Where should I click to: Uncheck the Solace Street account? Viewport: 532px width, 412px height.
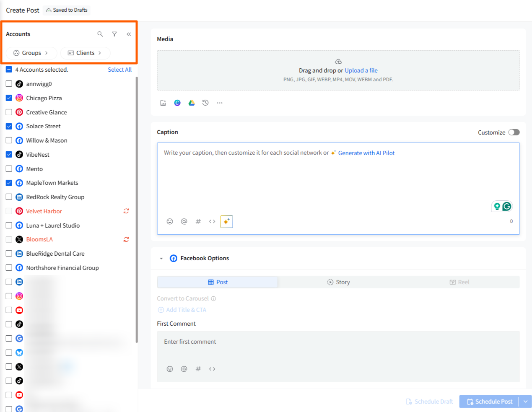pos(9,126)
